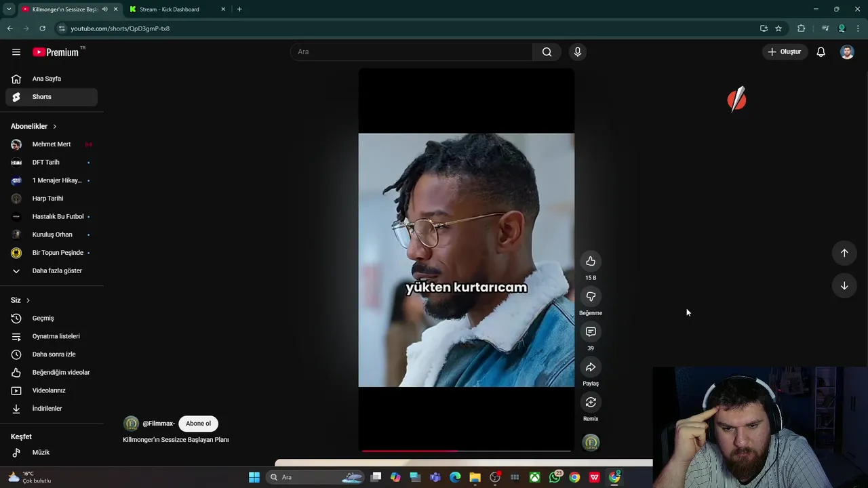Click into the Ara search field
868x488 pixels.
(x=412, y=52)
